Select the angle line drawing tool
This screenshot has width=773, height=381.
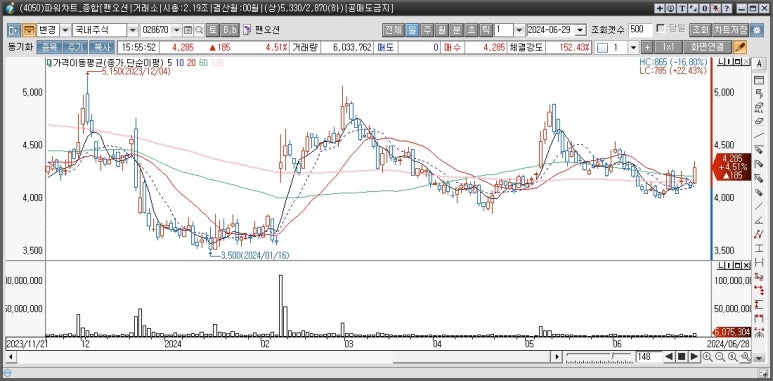tap(759, 220)
